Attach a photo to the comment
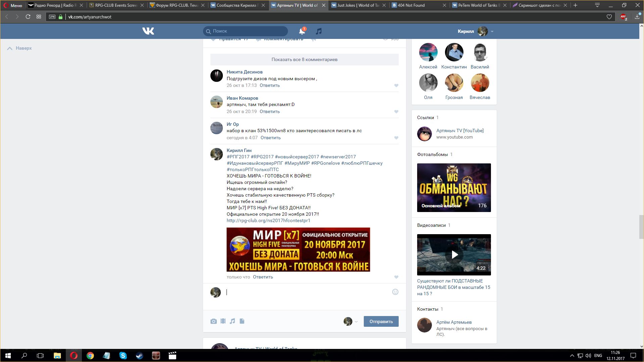 pos(213,321)
